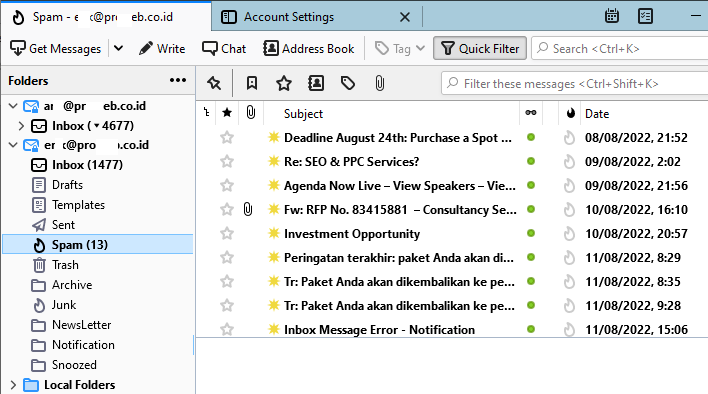Click global Search field
This screenshot has height=394, width=708.
coord(620,48)
